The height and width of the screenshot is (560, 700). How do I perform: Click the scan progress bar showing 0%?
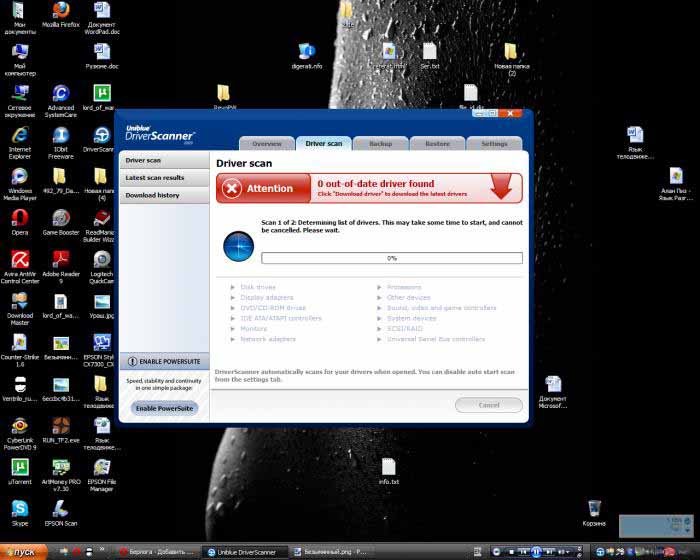click(x=392, y=258)
